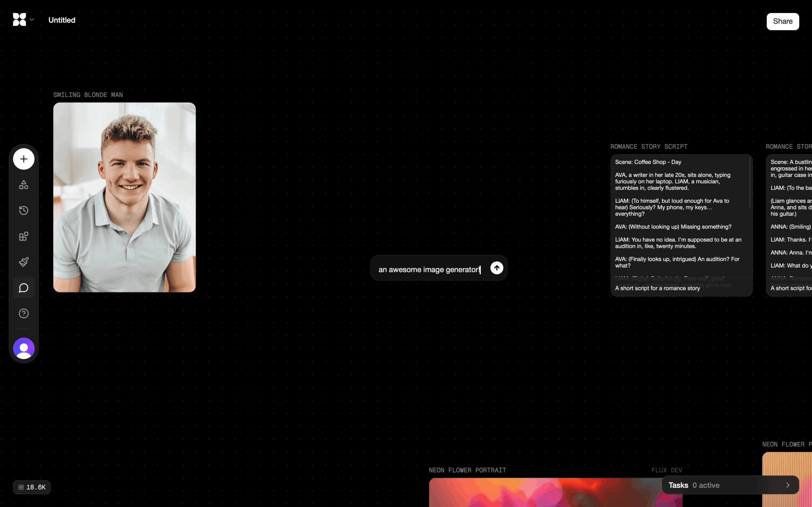Open the shapes icon in sidebar
Screen dimensions: 812x507
coord(23,185)
